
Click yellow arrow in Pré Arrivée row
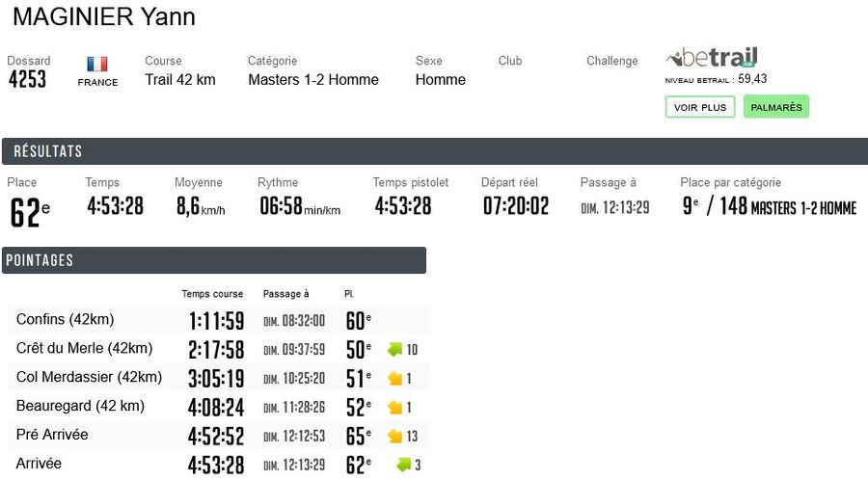point(394,436)
